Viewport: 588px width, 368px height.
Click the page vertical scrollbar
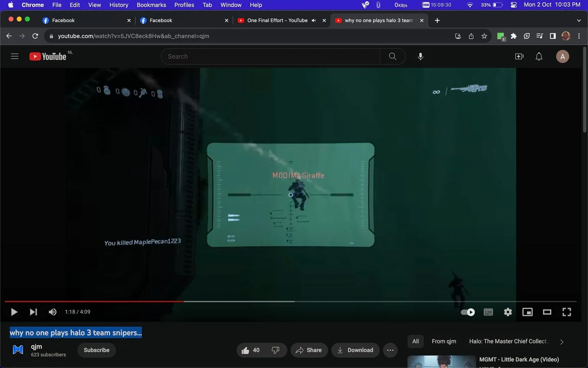[x=585, y=90]
